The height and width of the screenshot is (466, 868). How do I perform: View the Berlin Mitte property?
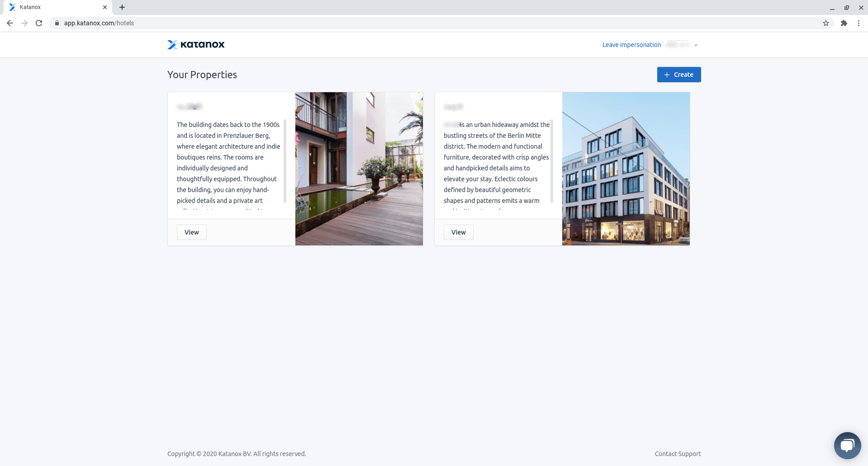[x=458, y=232]
